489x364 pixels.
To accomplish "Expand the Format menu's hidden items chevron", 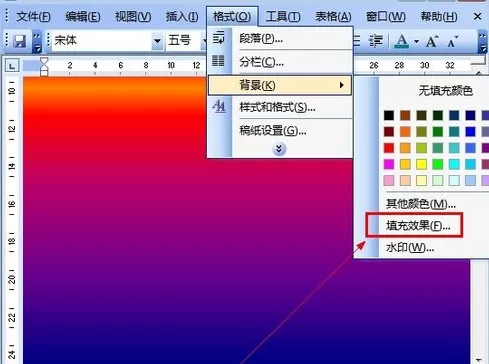I will click(x=279, y=149).
